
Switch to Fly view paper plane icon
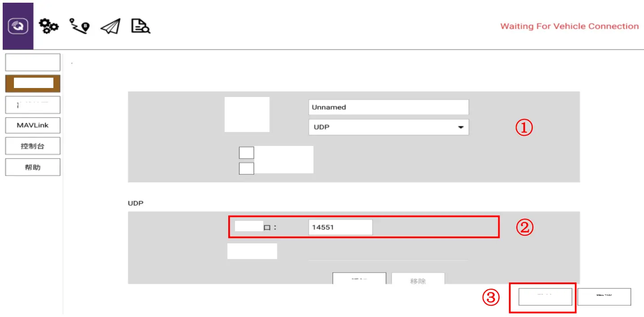[x=110, y=26]
